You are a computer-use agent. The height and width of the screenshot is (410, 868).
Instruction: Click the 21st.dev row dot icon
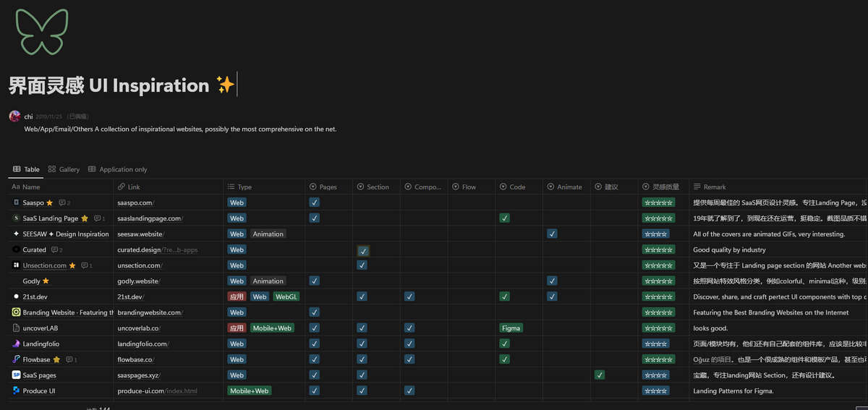coord(16,296)
